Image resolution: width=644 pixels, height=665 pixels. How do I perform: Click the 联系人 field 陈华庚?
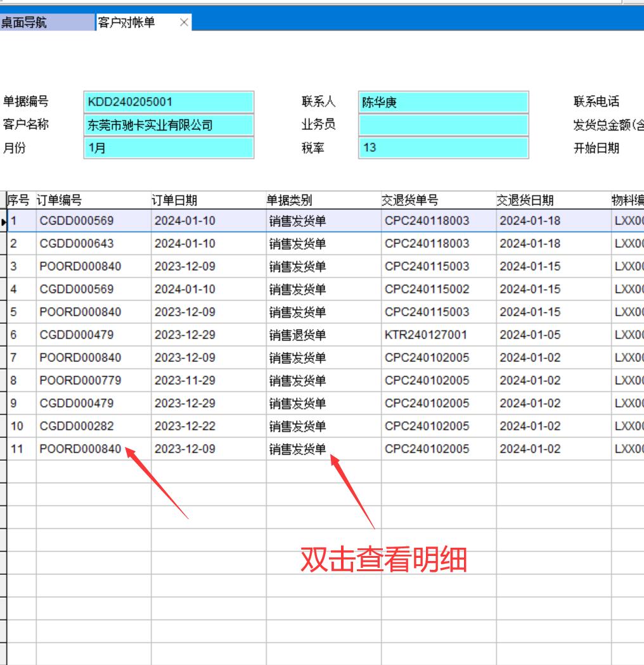click(443, 102)
